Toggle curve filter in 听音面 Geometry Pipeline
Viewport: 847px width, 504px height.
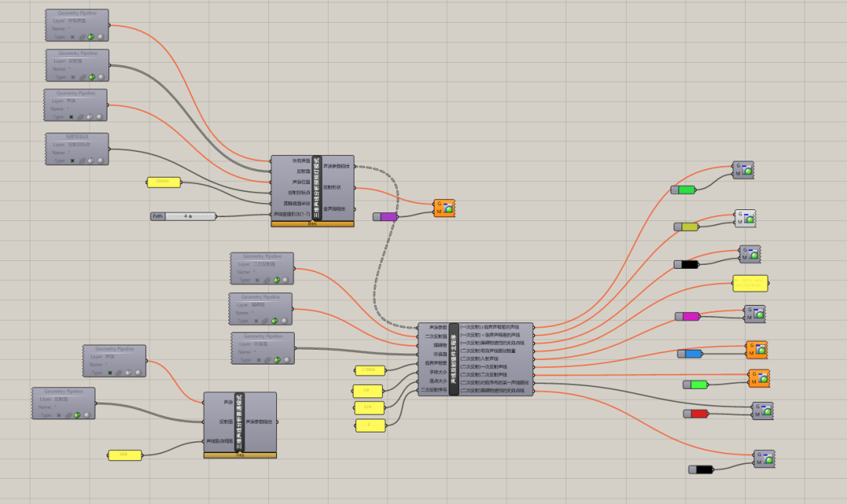pyautogui.click(x=267, y=360)
